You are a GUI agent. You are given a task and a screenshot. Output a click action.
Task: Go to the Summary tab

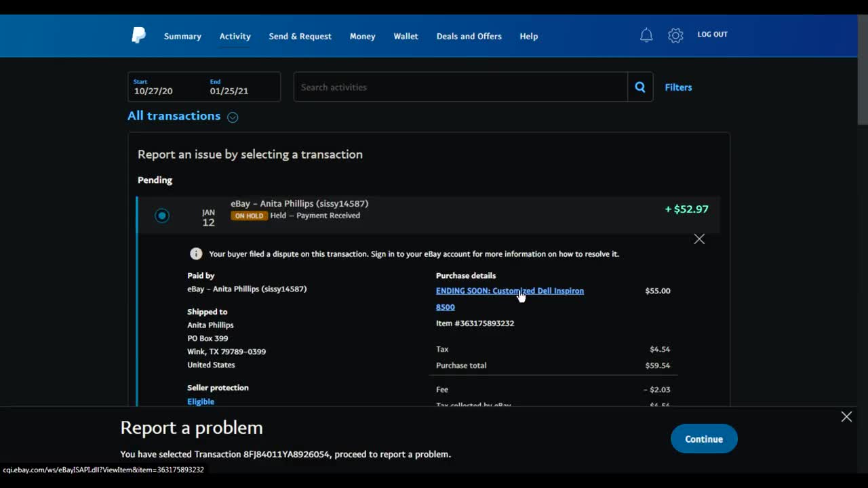coord(182,36)
